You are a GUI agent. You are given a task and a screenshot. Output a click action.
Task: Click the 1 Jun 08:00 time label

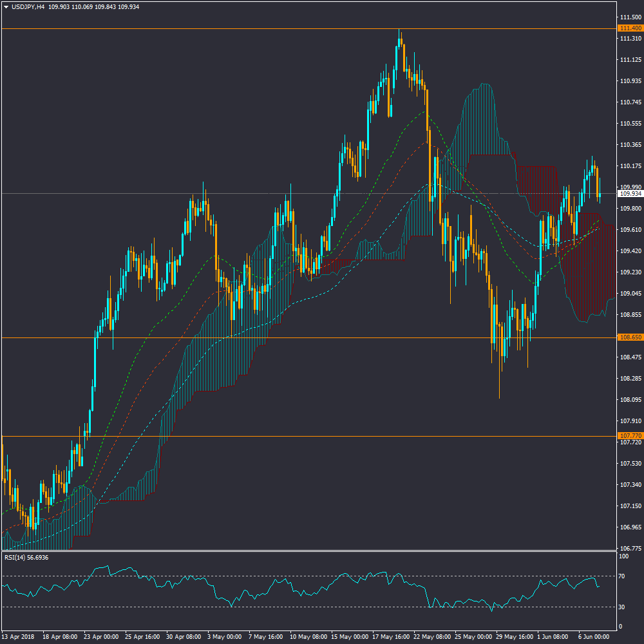551,636
